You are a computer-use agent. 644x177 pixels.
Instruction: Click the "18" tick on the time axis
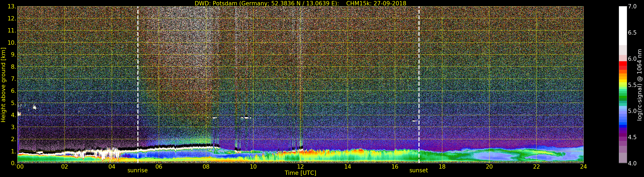coord(442,166)
